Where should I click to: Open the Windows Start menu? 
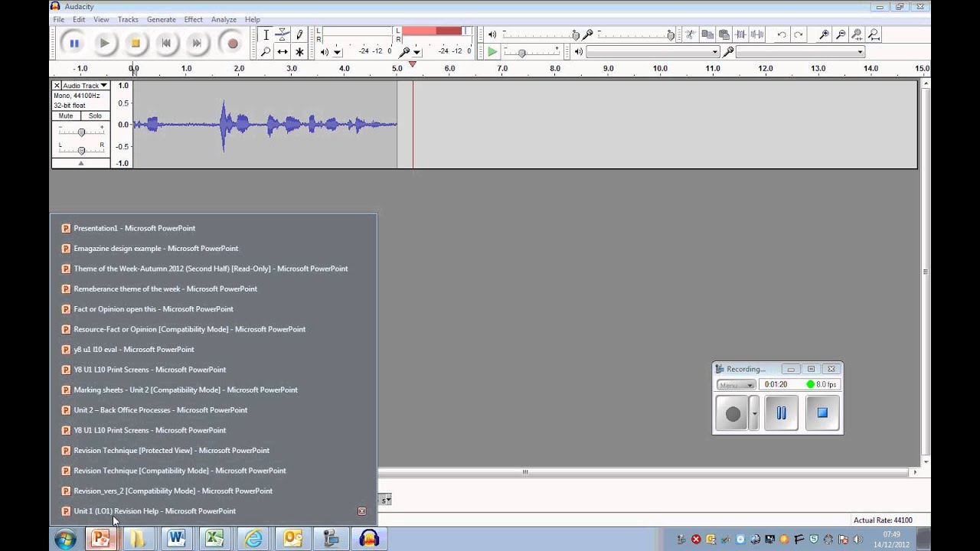click(65, 539)
